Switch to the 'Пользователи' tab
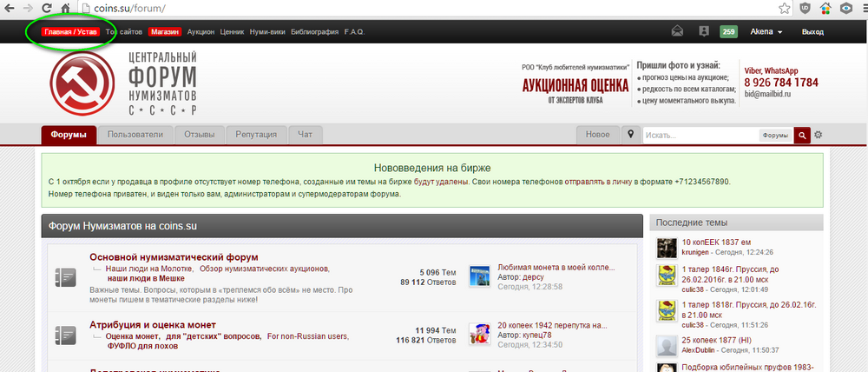Image resolution: width=868 pixels, height=372 pixels. click(x=135, y=135)
